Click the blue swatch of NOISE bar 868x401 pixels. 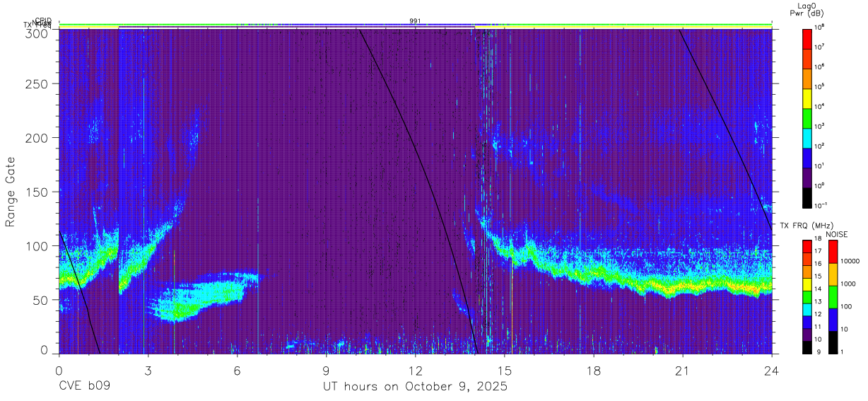click(833, 319)
